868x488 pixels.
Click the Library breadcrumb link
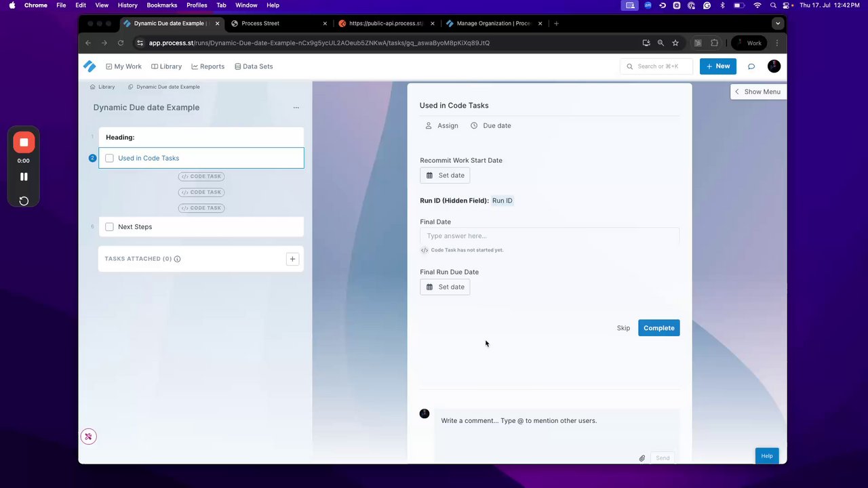pos(102,87)
